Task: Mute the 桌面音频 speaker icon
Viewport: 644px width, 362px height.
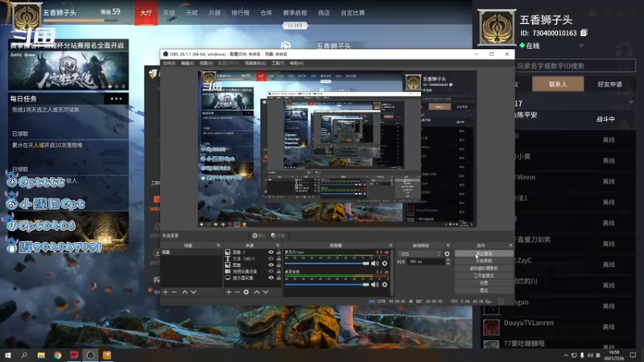Action: (x=375, y=285)
